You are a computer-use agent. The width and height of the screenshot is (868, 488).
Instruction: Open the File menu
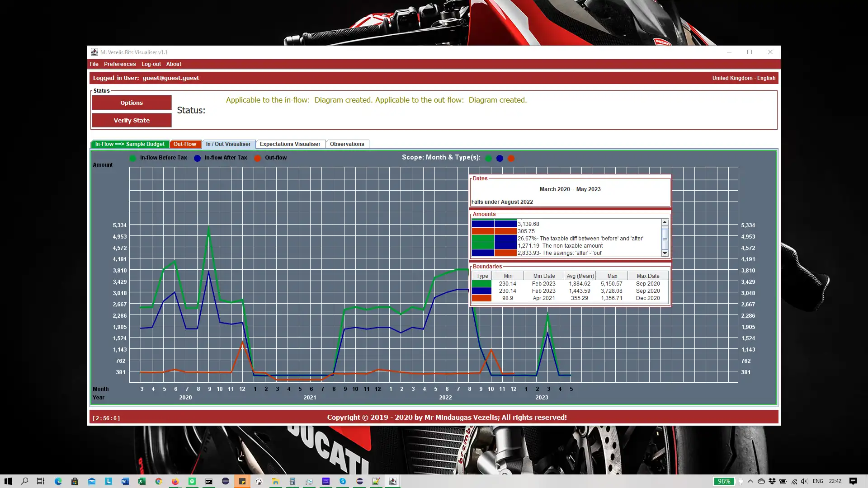click(x=94, y=64)
